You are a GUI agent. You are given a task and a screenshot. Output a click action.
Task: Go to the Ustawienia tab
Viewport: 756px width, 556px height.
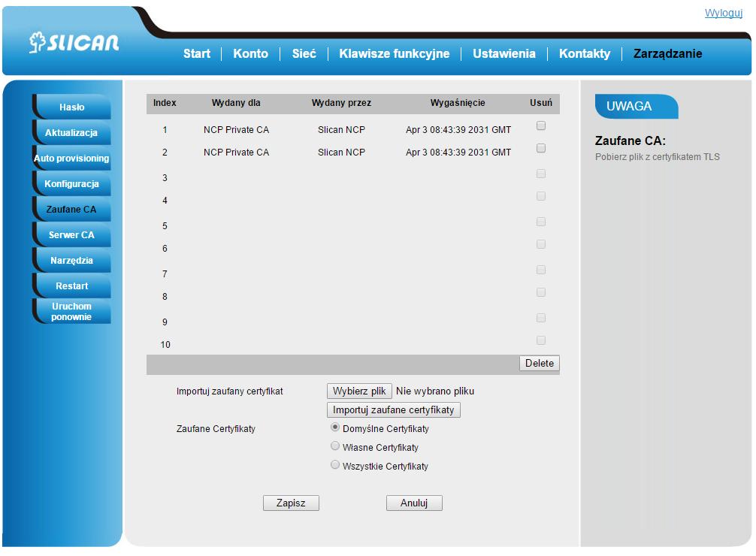tap(504, 53)
